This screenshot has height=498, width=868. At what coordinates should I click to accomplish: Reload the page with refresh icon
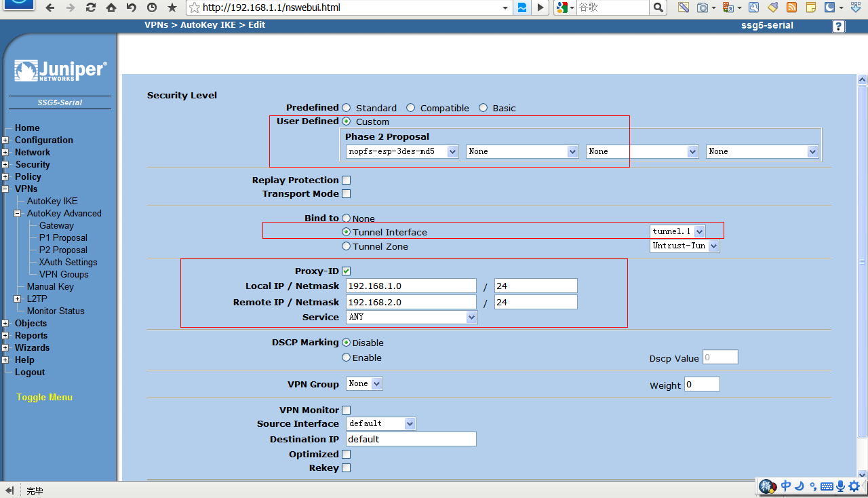pyautogui.click(x=91, y=8)
